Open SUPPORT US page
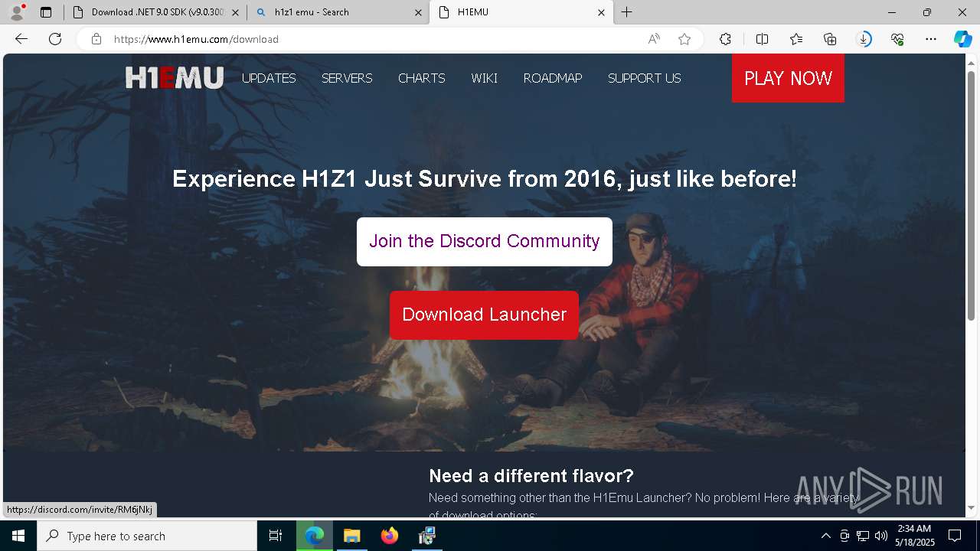This screenshot has height=551, width=980. (645, 78)
